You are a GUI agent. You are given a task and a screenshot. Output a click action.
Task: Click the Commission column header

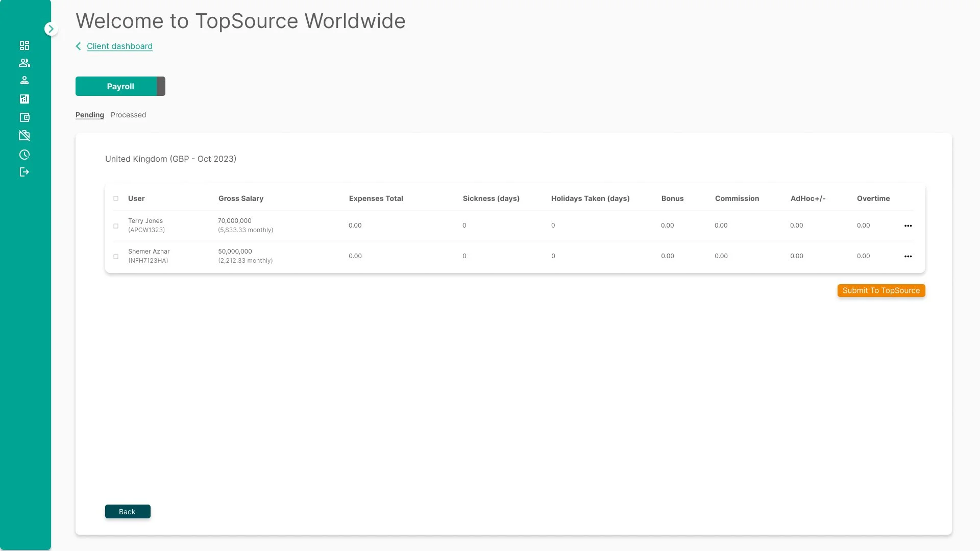(737, 198)
